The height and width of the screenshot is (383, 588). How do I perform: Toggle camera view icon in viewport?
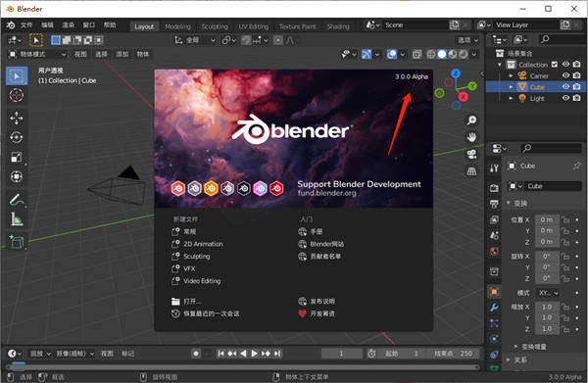[471, 154]
